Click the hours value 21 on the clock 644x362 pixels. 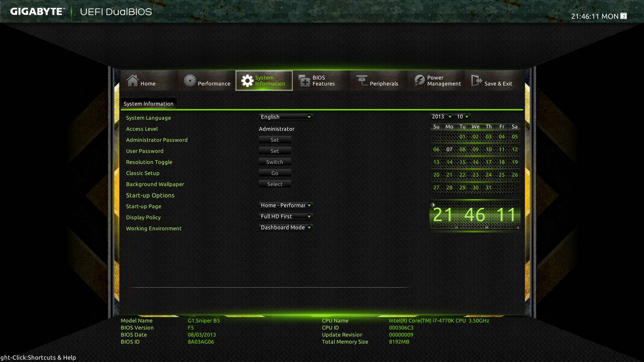coord(443,215)
